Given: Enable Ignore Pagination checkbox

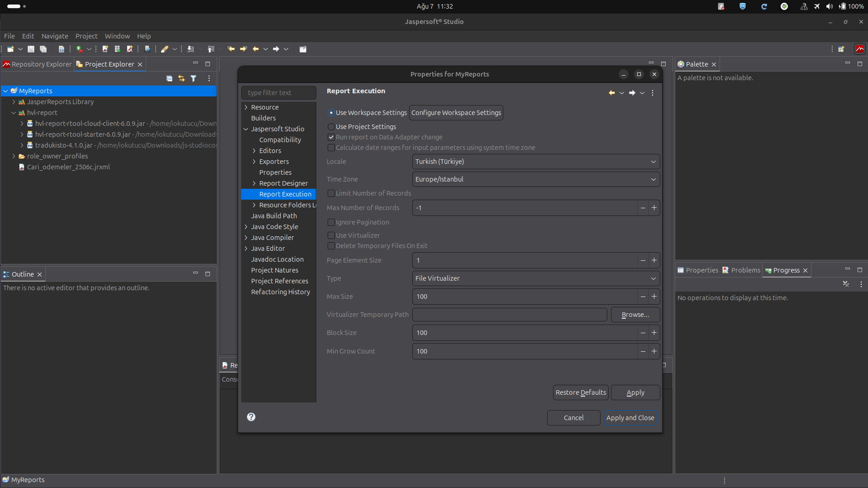Looking at the screenshot, I should (331, 222).
